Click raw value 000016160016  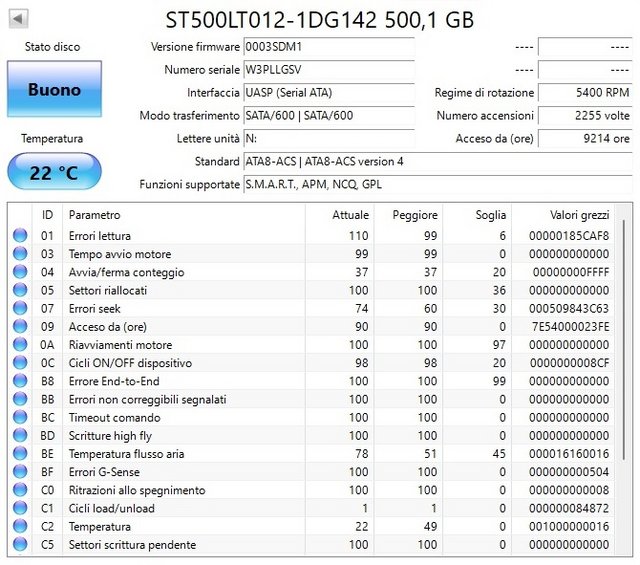click(569, 454)
